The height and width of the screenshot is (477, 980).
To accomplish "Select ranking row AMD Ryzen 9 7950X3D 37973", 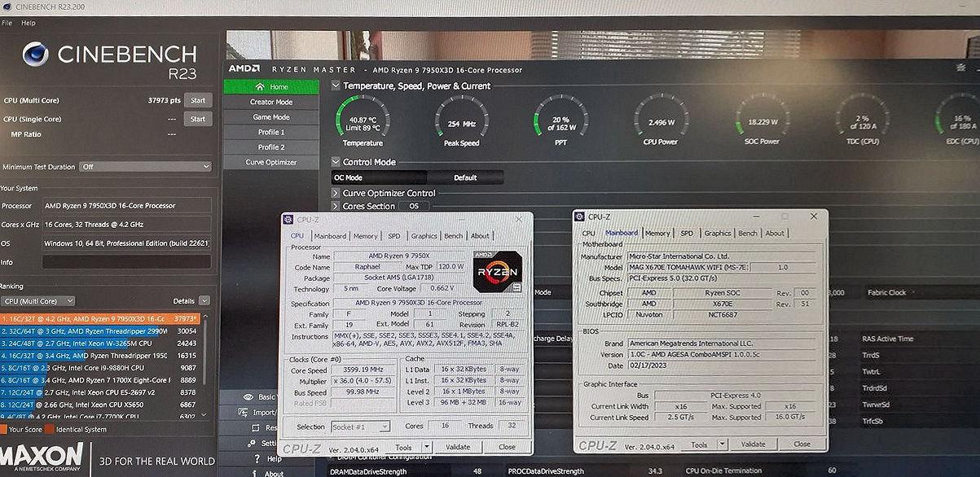I will coord(99,318).
